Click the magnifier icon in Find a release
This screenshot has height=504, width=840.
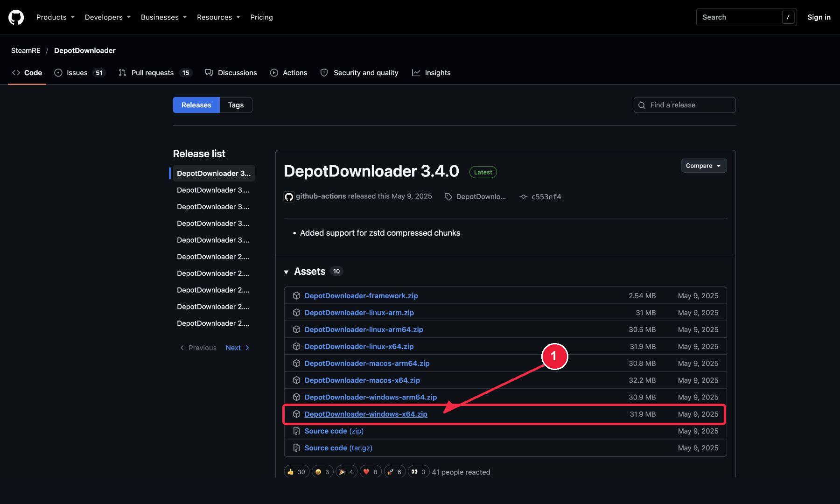(x=642, y=105)
